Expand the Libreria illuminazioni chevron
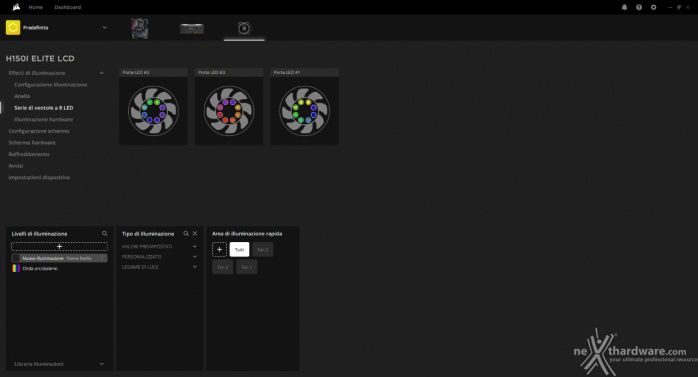This screenshot has width=698, height=377. coord(101,364)
